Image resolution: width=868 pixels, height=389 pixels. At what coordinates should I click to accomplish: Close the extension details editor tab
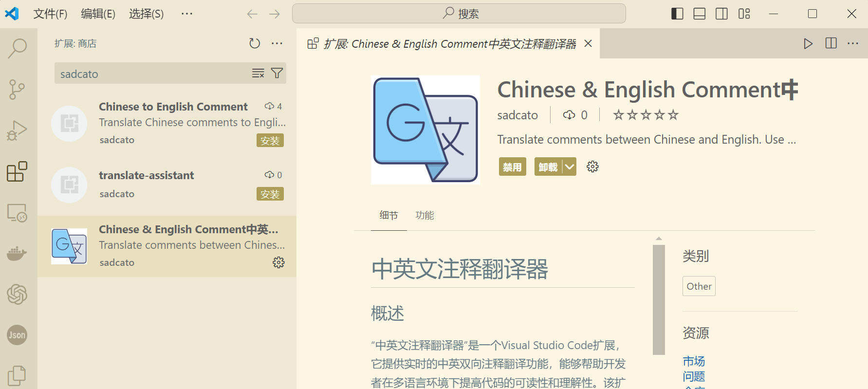[588, 43]
